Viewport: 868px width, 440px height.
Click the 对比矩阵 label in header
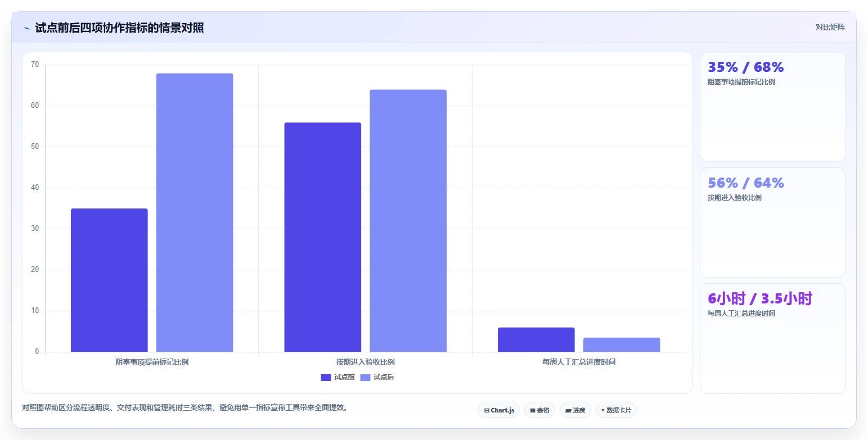[x=830, y=27]
